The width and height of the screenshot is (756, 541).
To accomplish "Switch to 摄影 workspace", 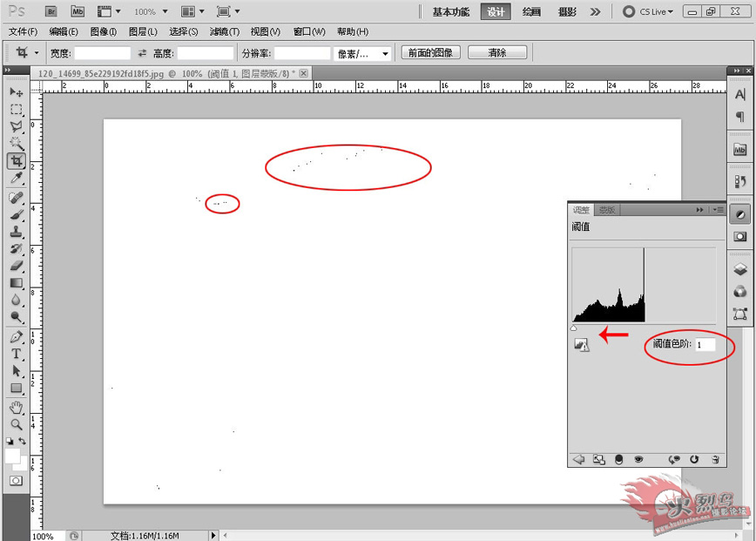I will coord(567,12).
